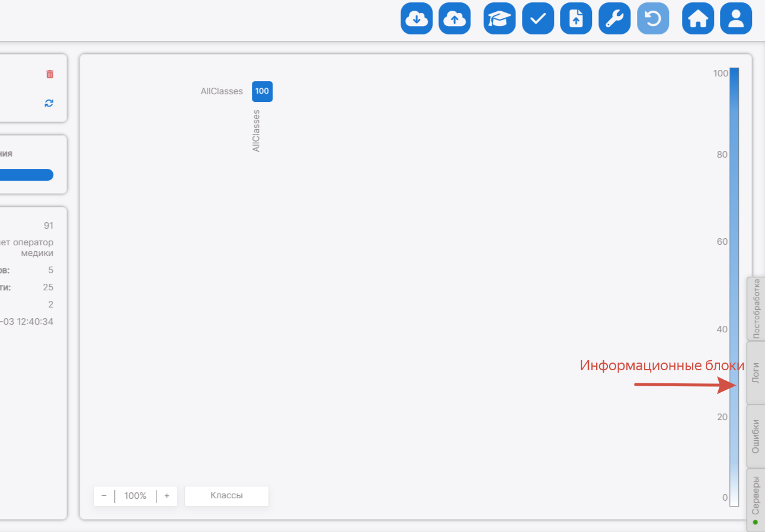Click the Классы button
Screen dimensions: 765x532
(x=226, y=496)
